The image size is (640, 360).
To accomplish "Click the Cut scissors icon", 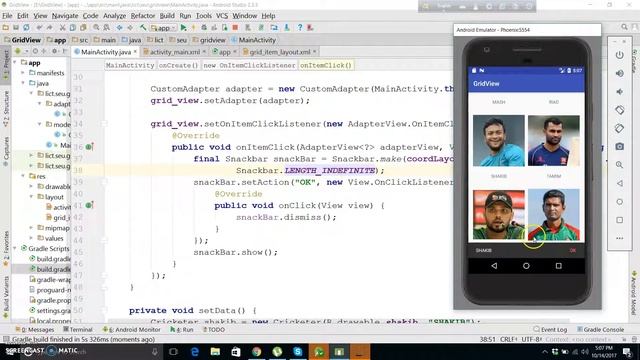I will pos(62,28).
